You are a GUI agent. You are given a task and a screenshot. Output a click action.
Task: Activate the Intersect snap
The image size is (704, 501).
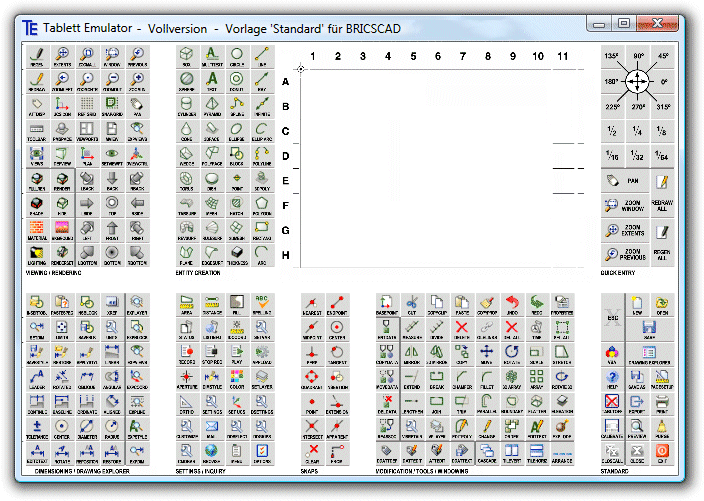click(x=312, y=429)
